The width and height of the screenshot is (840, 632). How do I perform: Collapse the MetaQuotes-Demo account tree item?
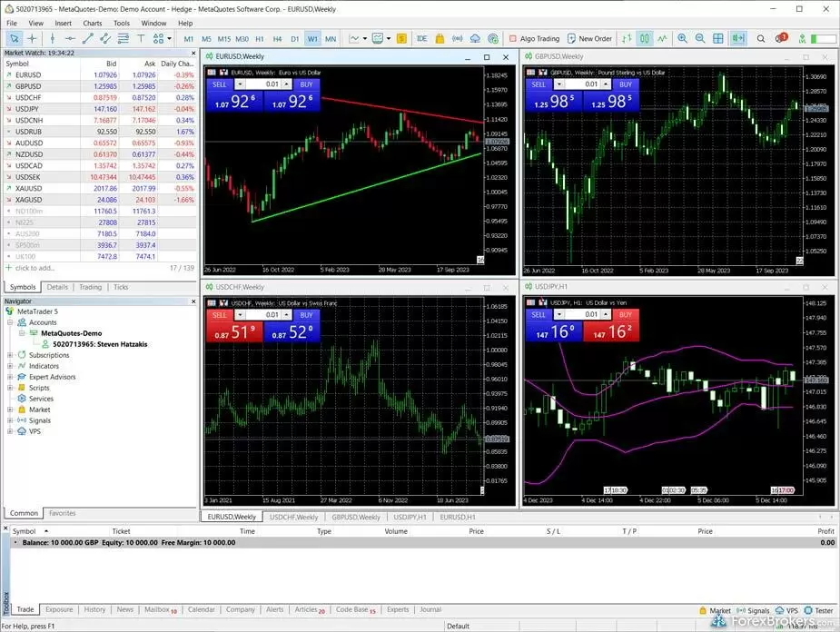coord(23,333)
